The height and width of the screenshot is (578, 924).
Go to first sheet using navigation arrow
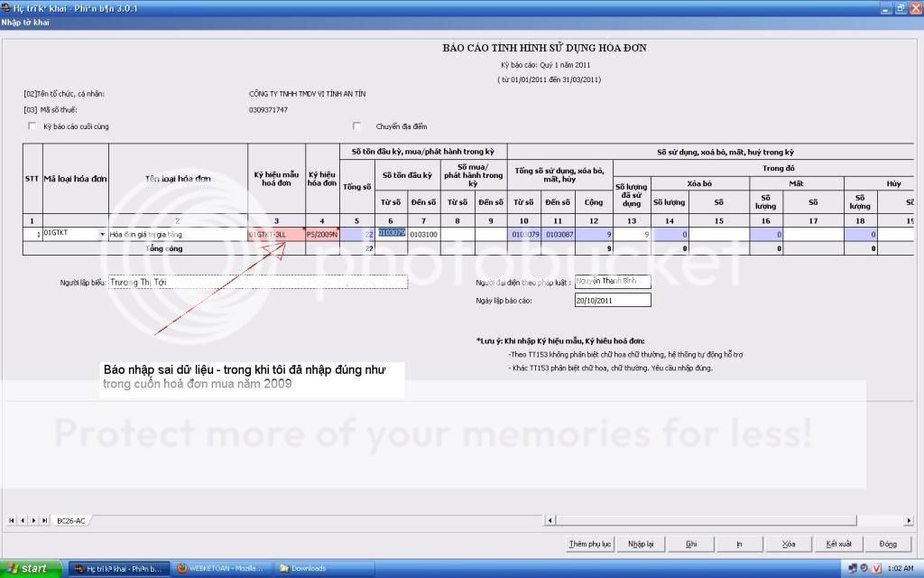click(x=12, y=520)
